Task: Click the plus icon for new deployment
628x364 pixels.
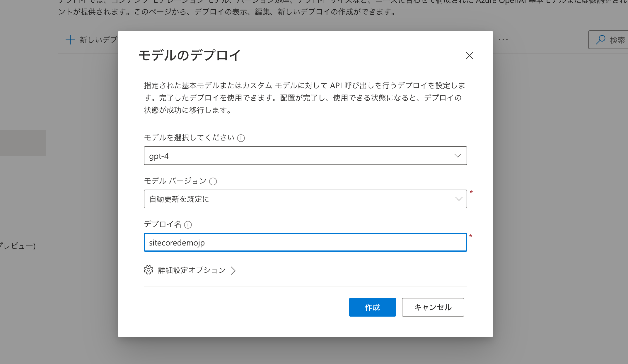Action: tap(70, 40)
